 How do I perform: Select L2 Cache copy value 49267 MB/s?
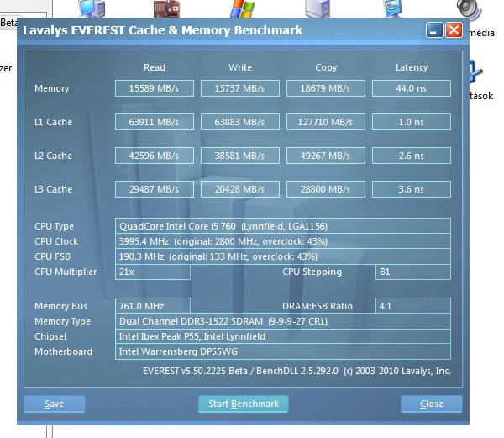point(326,156)
